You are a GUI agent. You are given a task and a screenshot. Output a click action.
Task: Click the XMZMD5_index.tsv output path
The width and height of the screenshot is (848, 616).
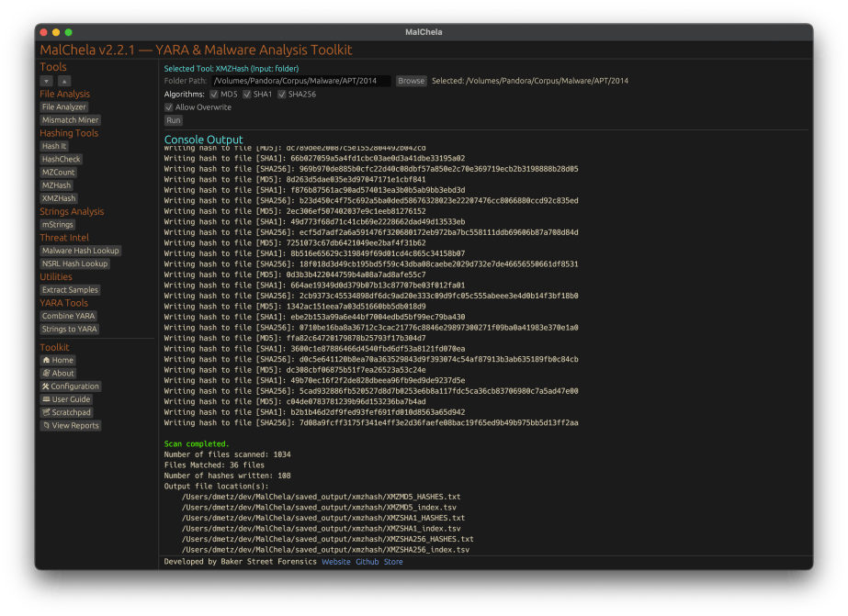319,508
